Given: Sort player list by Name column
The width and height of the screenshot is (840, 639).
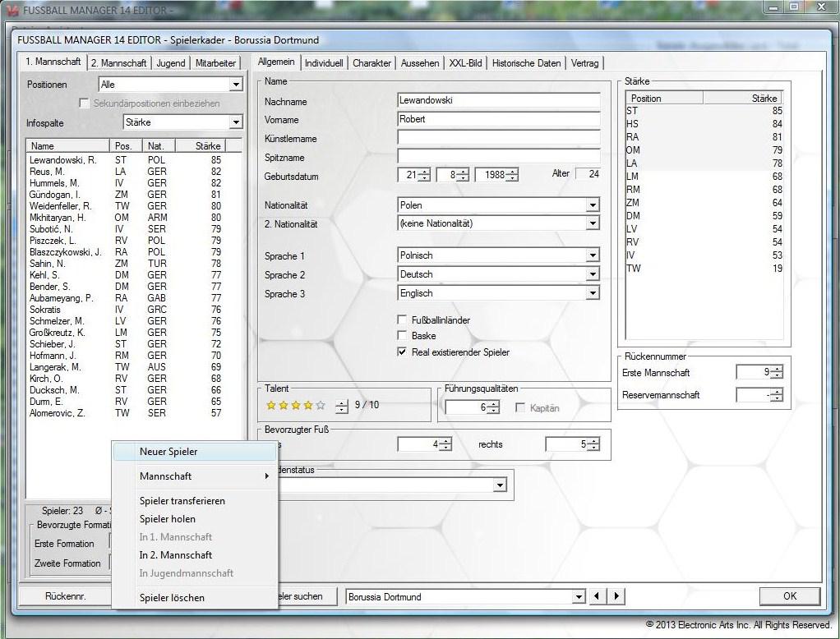Looking at the screenshot, I should click(67, 145).
